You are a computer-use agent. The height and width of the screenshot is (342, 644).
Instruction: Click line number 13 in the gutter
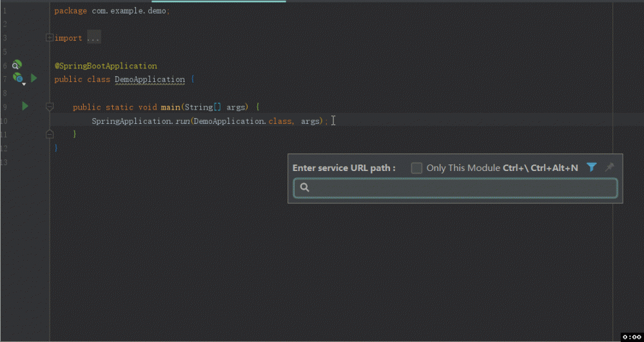point(4,162)
